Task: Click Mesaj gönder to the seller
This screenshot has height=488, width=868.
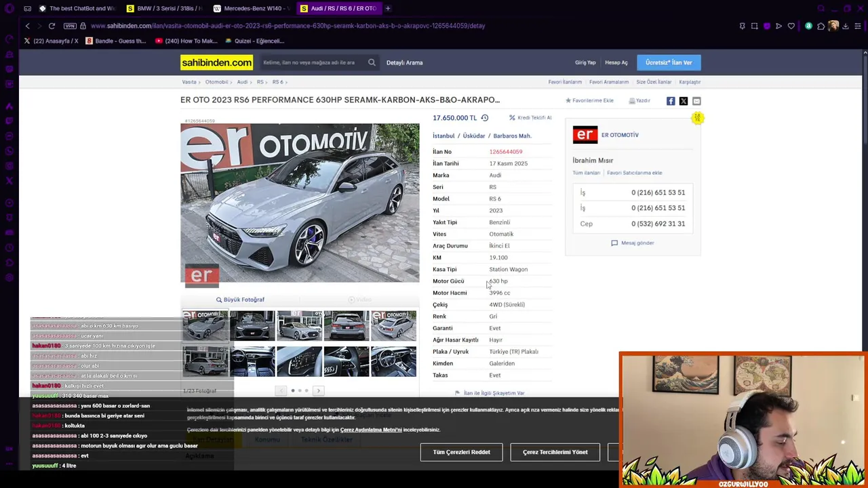Action: point(633,243)
